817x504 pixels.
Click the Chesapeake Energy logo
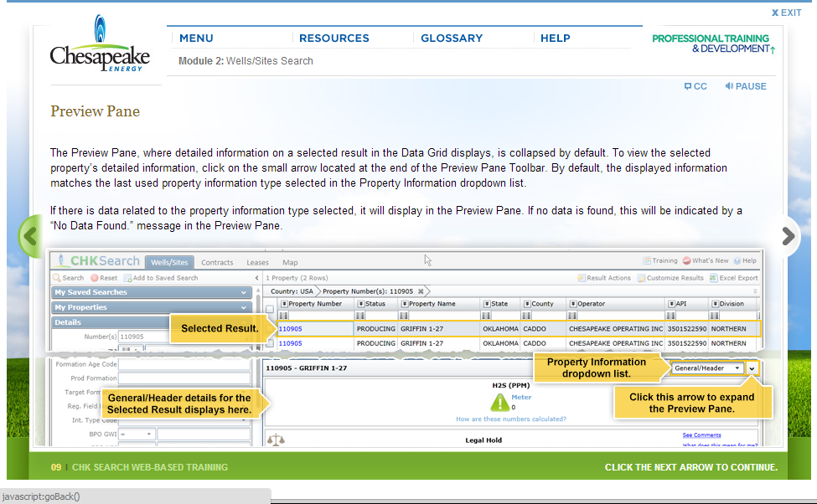tap(100, 44)
